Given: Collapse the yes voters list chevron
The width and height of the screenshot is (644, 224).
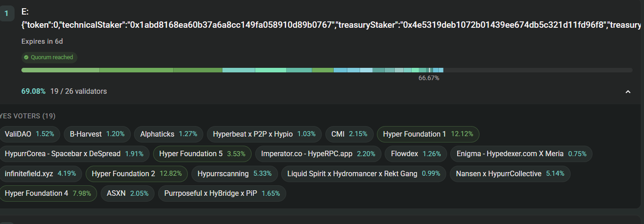Looking at the screenshot, I should click(x=628, y=92).
